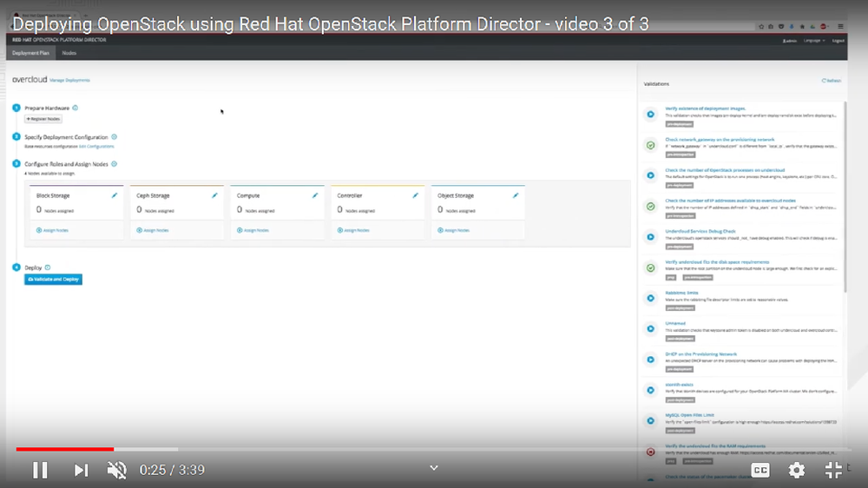Run Verify existence of deployment images validation
The image size is (868, 488).
click(651, 115)
